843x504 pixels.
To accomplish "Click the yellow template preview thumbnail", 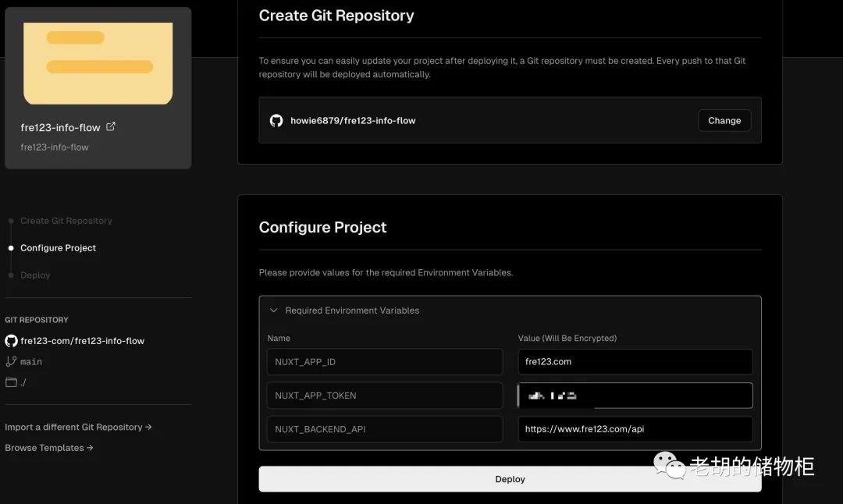I will [98, 63].
